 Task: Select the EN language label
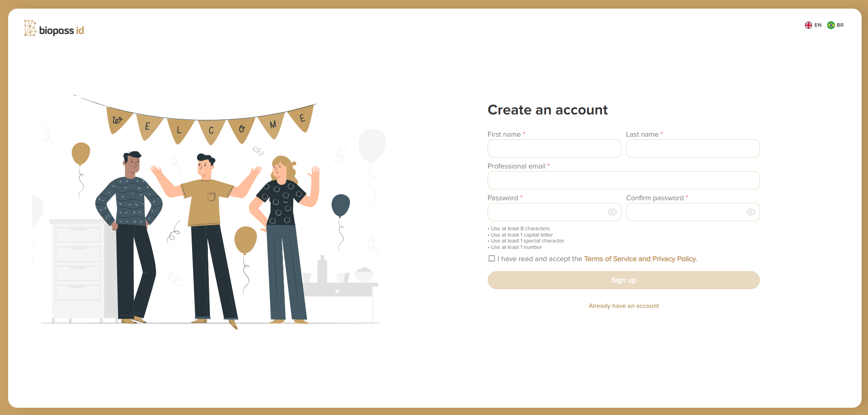tap(818, 25)
